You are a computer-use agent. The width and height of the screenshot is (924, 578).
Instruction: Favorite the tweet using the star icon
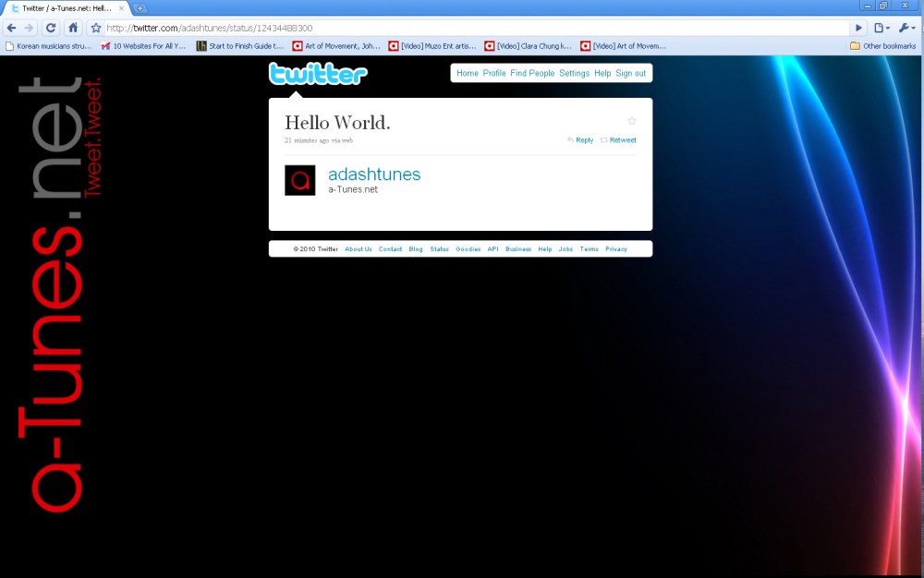[632, 120]
